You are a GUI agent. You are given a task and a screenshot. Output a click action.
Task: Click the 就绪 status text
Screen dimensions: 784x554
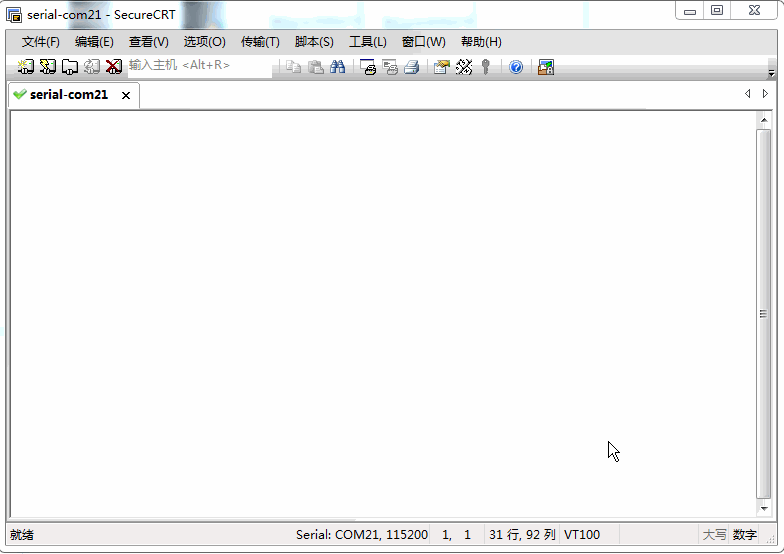pos(22,535)
